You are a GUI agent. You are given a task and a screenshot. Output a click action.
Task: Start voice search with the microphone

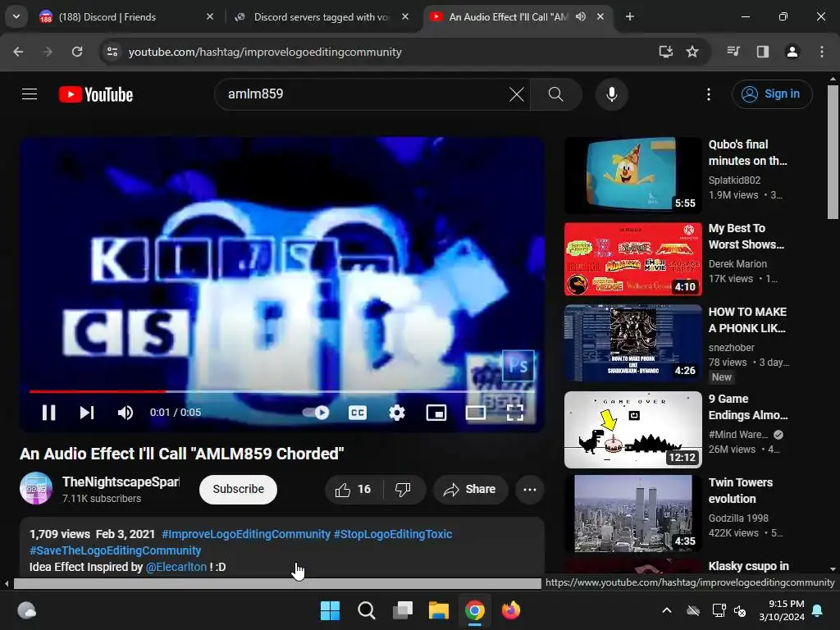(x=611, y=94)
